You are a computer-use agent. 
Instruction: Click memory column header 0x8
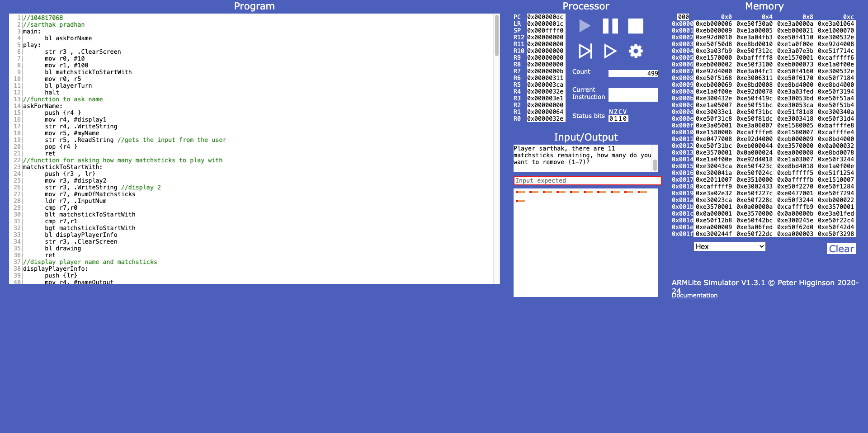click(x=808, y=17)
